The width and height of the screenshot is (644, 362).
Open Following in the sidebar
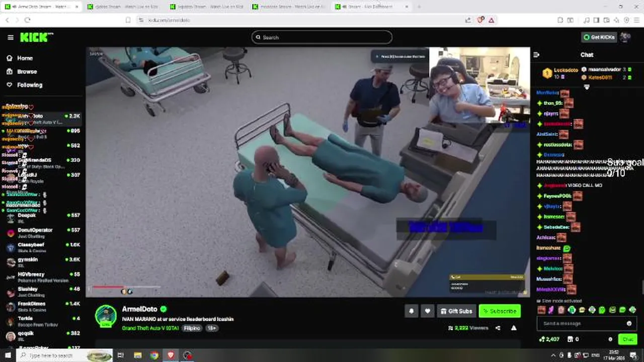pyautogui.click(x=24, y=85)
